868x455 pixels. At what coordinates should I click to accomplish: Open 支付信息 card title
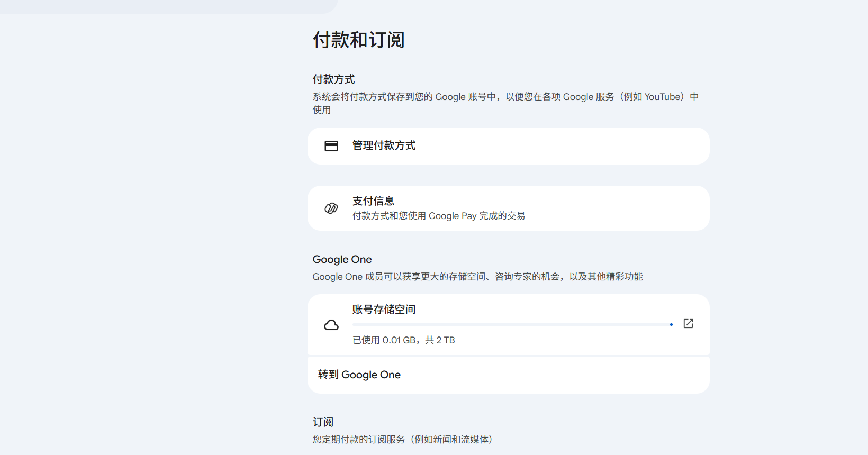373,201
